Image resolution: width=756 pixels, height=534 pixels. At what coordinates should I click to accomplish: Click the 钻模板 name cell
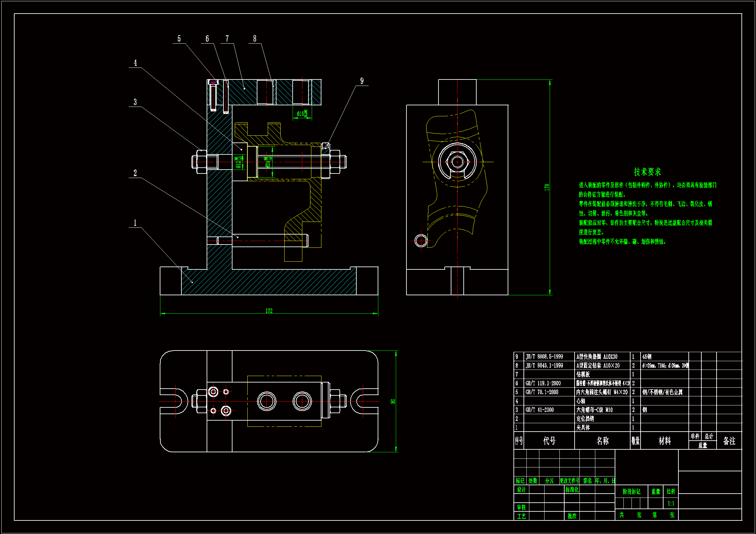tap(583, 374)
